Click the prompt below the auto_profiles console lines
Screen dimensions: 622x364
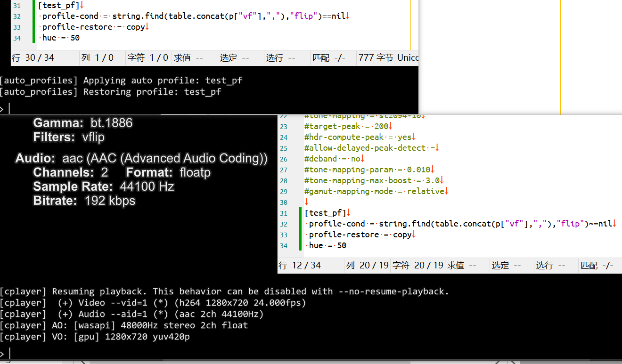(5, 109)
